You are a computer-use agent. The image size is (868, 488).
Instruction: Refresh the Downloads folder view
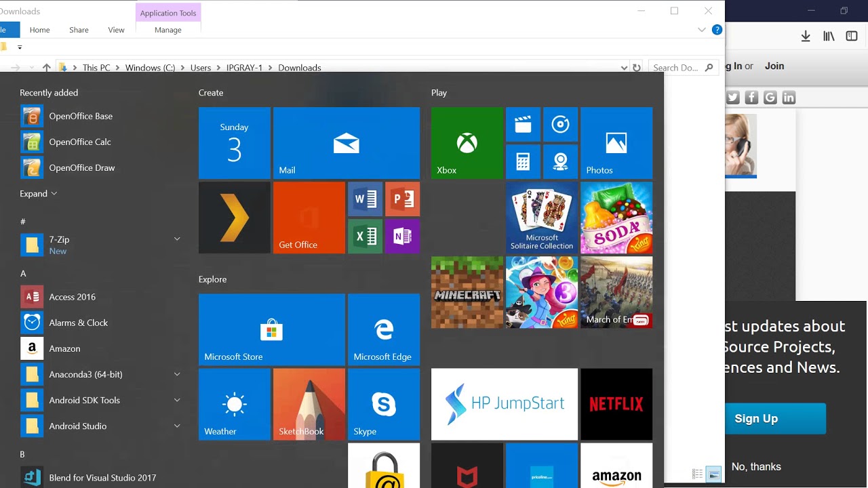pos(636,68)
